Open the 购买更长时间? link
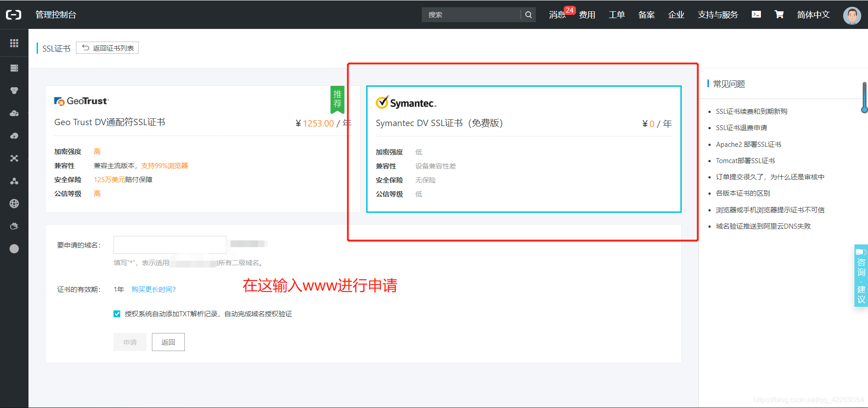This screenshot has height=408, width=868. (x=154, y=289)
